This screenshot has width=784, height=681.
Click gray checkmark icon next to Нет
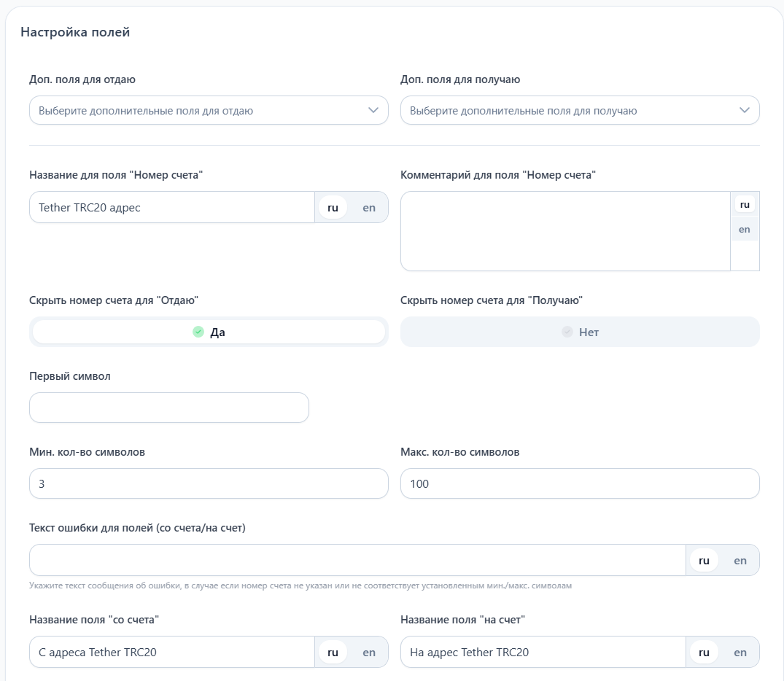(567, 332)
